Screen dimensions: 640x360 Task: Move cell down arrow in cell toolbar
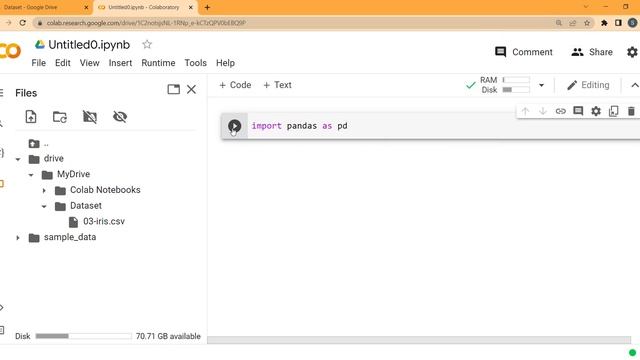[543, 111]
